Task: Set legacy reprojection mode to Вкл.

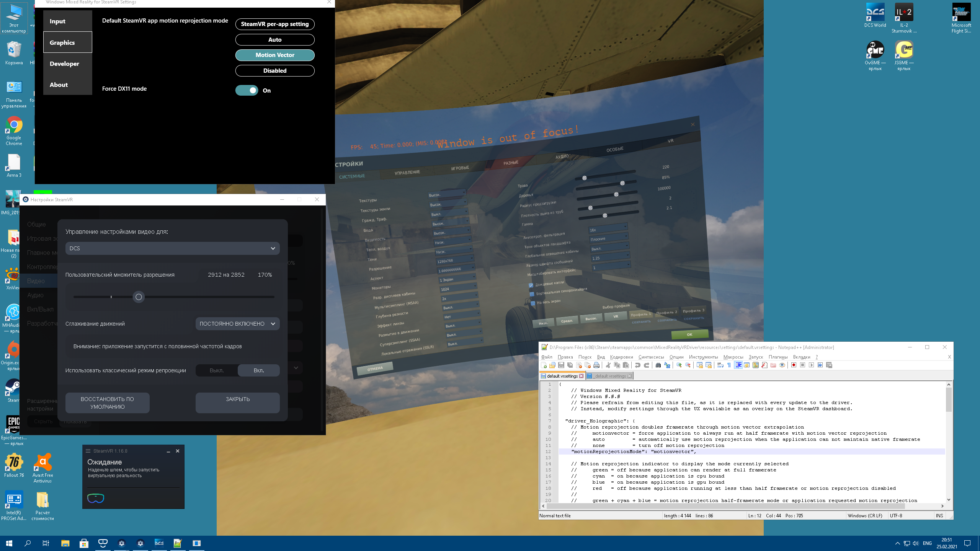Action: (x=259, y=370)
